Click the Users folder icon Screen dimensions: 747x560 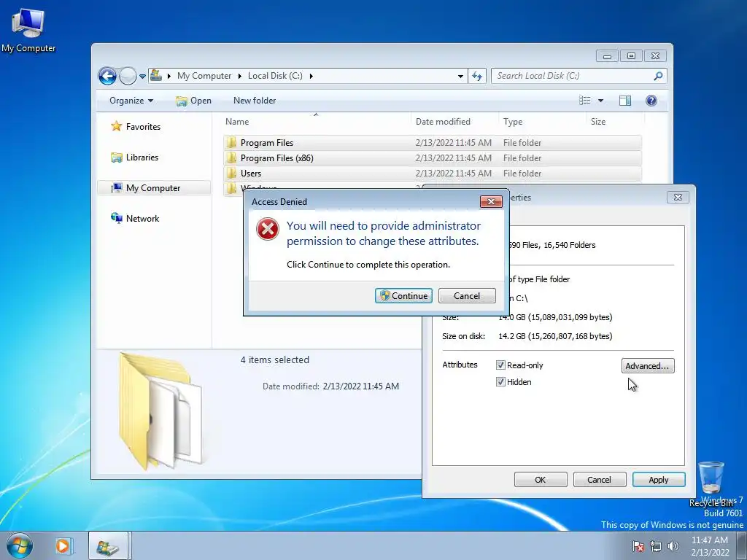pyautogui.click(x=231, y=173)
